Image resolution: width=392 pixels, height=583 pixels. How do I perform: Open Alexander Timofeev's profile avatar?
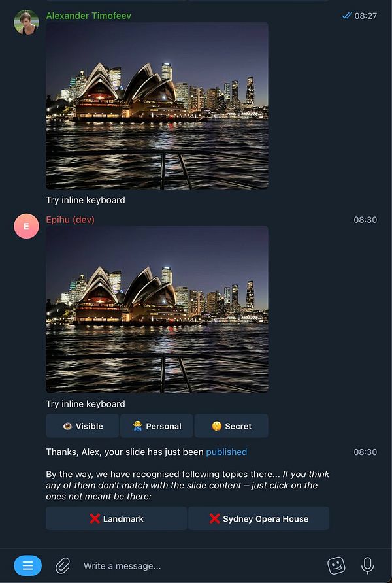tap(26, 22)
